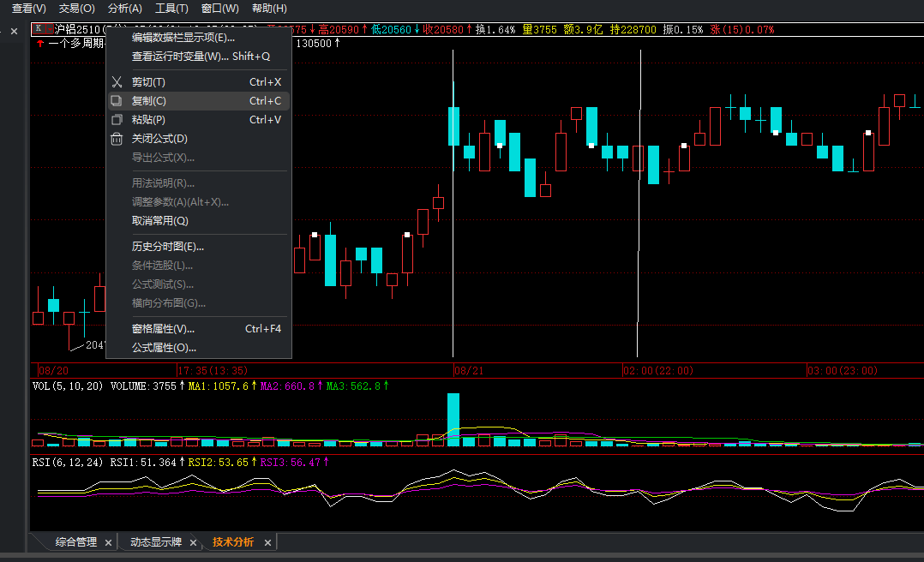
Task: Expand the 分析(A) menu
Action: (x=125, y=9)
